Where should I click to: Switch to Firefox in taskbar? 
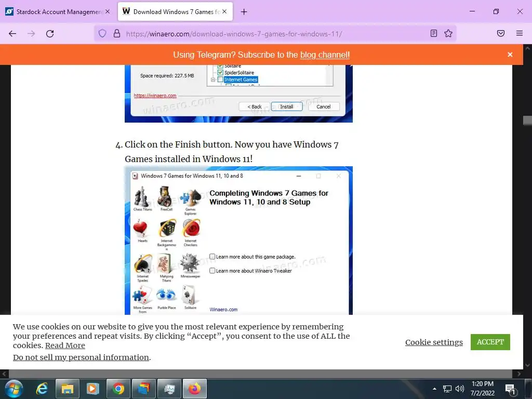[195, 389]
